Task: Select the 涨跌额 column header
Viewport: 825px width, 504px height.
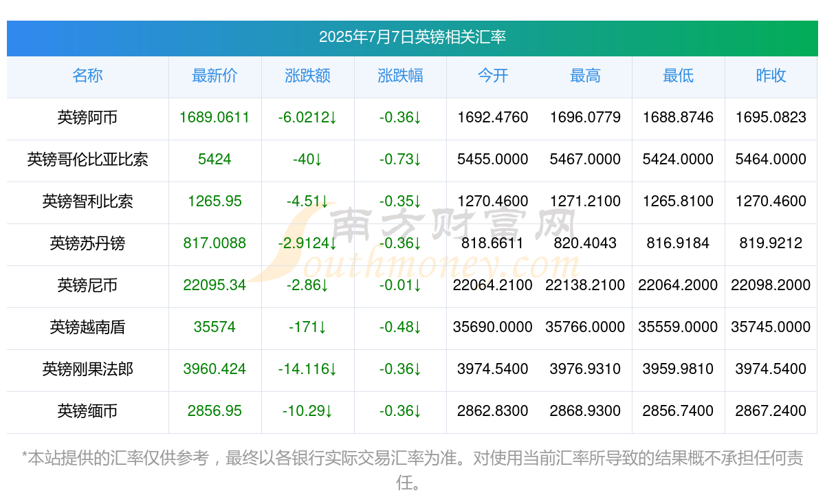Action: (x=307, y=76)
